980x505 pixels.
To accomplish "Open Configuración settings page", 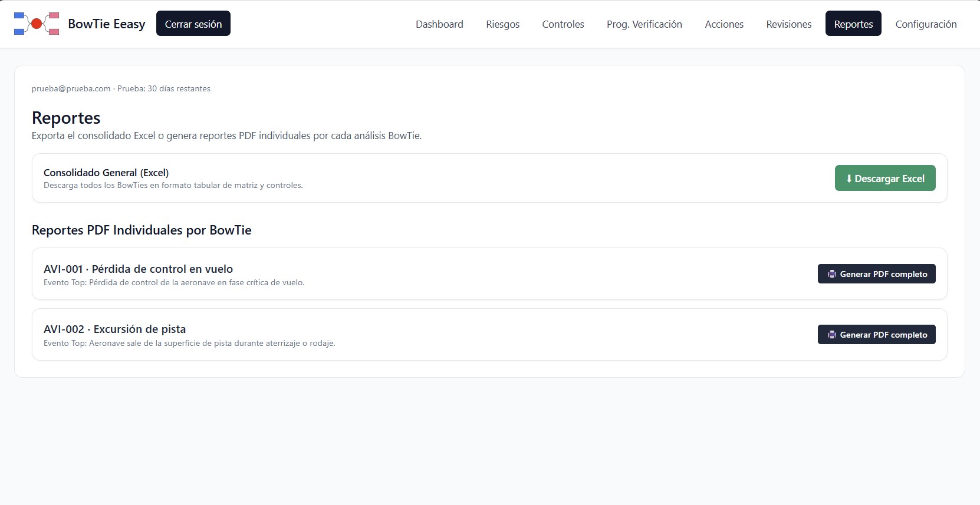I will click(x=926, y=24).
